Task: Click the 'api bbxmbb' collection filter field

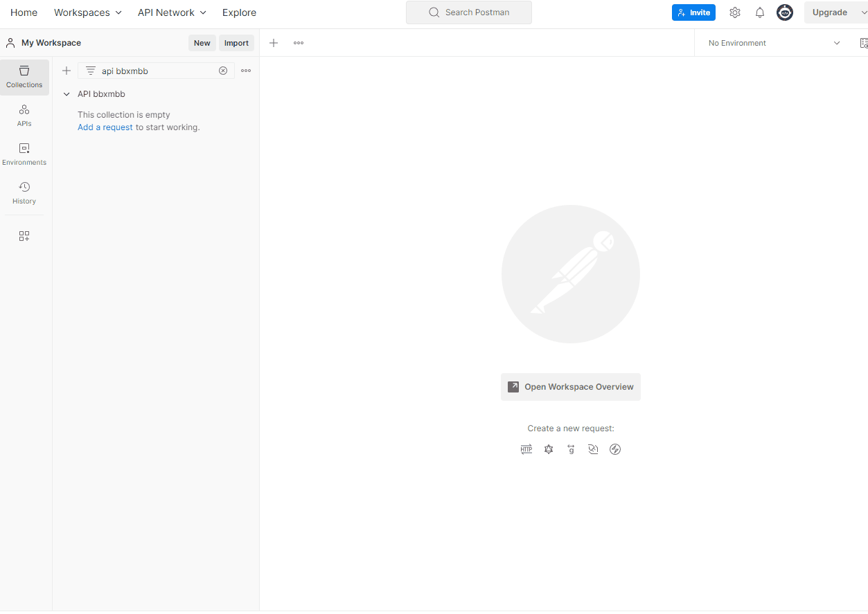Action: tap(157, 71)
